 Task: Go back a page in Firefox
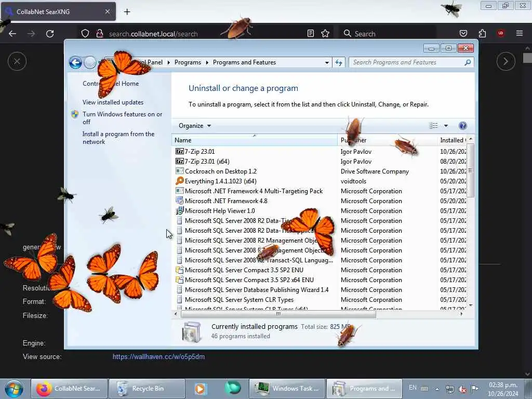pos(12,34)
